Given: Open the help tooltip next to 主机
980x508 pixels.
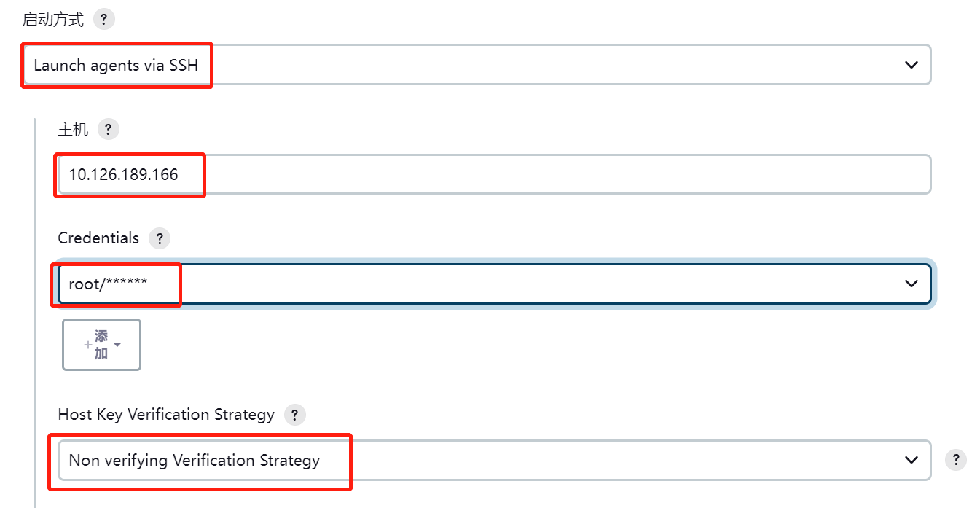Looking at the screenshot, I should point(108,130).
